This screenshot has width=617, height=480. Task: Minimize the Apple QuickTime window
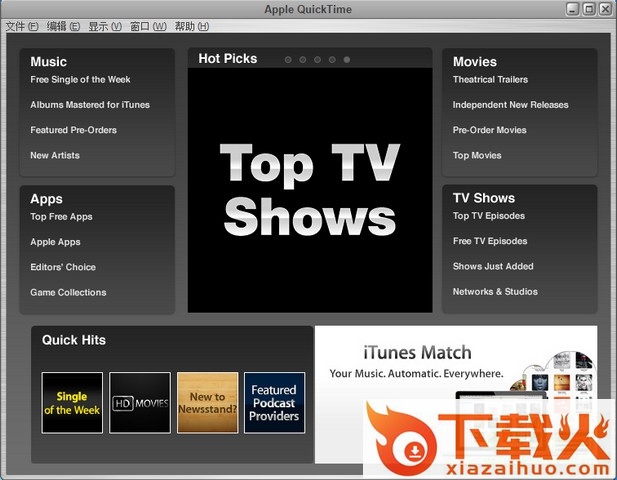point(572,9)
